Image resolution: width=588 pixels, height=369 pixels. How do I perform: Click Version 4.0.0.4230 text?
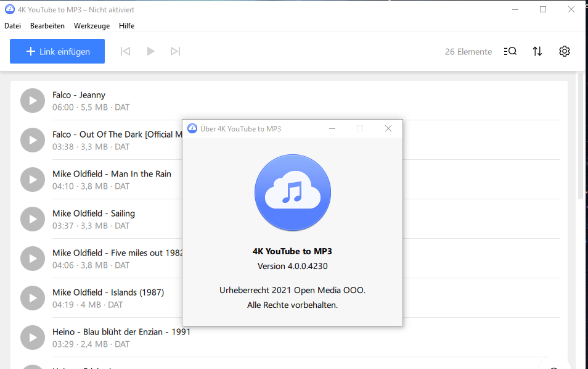tap(293, 266)
